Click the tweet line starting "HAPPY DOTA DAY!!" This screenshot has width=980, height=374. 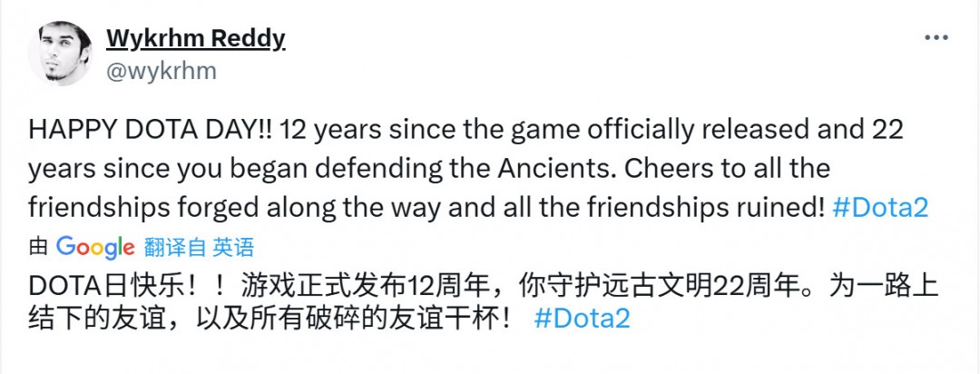pyautogui.click(x=466, y=130)
